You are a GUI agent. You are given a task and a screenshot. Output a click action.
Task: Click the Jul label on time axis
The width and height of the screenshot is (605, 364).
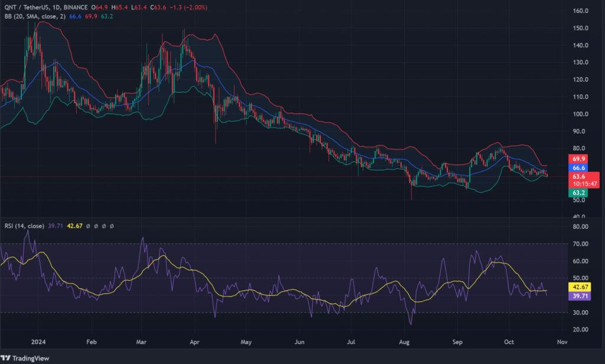coord(351,342)
